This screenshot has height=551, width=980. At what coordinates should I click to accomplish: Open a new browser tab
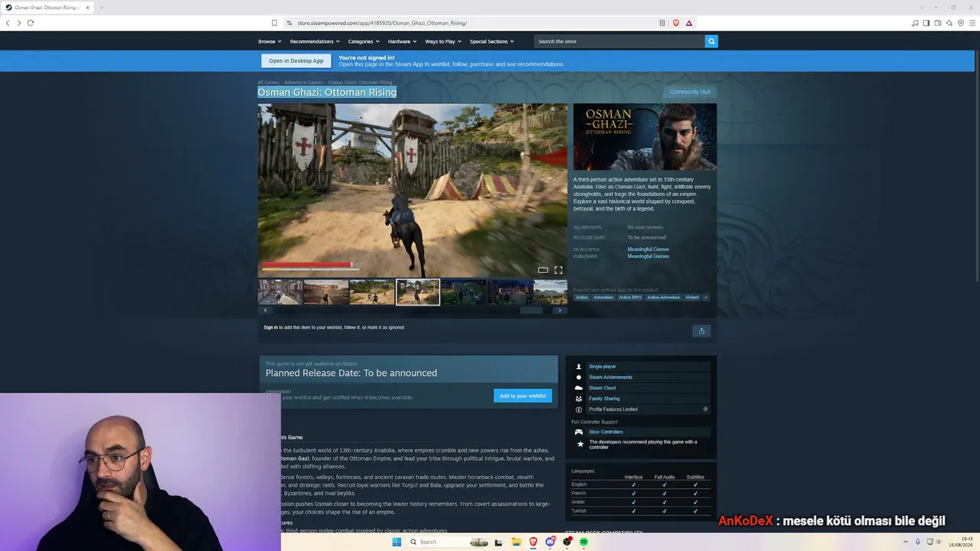click(101, 8)
